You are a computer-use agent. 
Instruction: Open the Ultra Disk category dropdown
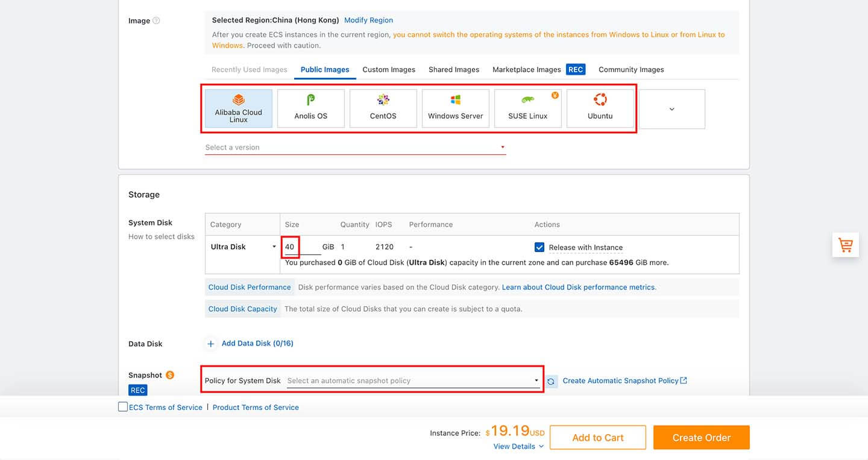[x=243, y=247]
